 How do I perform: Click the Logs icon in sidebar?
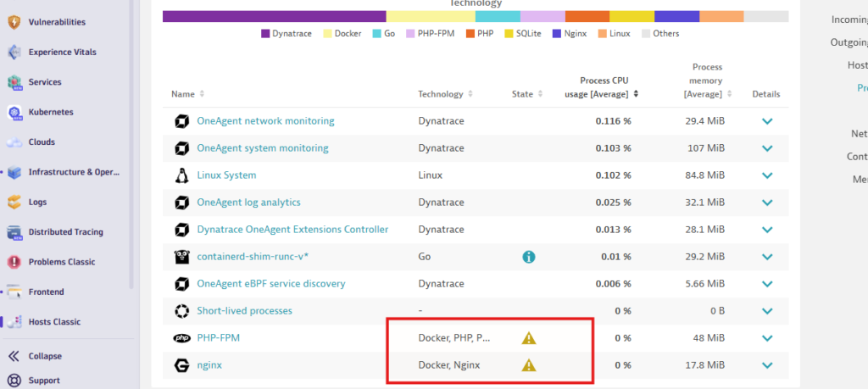pos(14,202)
